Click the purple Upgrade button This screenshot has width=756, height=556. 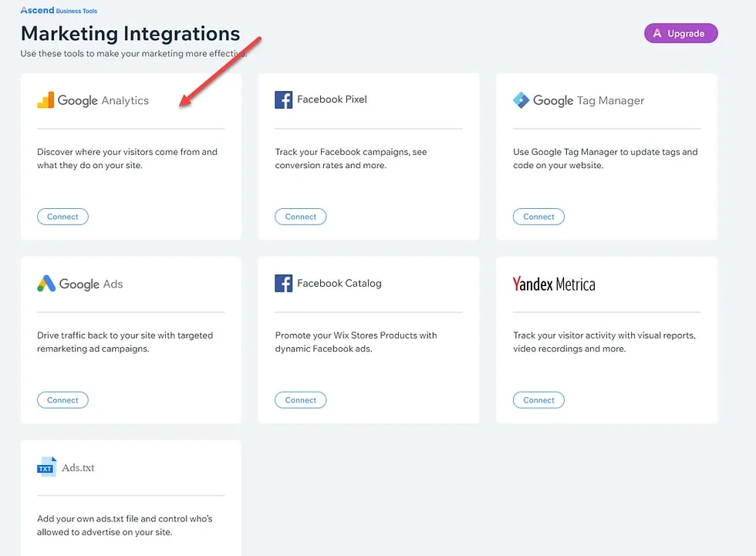(680, 33)
